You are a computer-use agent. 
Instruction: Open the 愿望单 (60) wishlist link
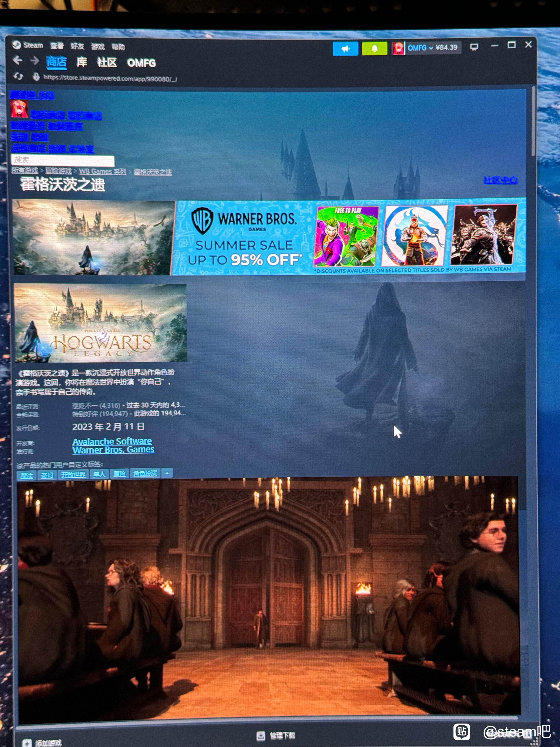pos(32,95)
